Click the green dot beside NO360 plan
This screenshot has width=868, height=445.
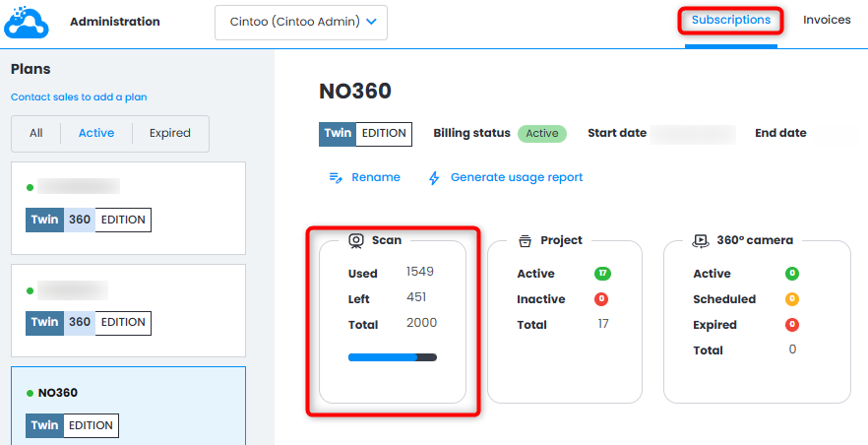click(30, 394)
